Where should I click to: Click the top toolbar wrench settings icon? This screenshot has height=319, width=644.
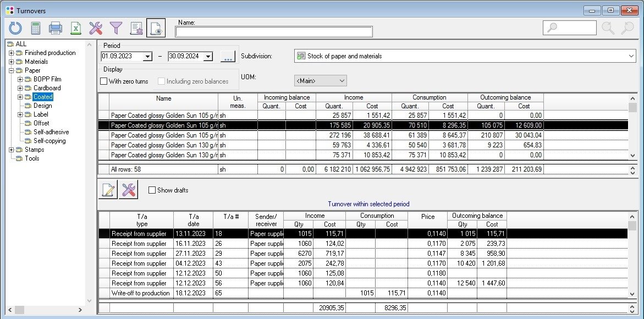coord(96,28)
